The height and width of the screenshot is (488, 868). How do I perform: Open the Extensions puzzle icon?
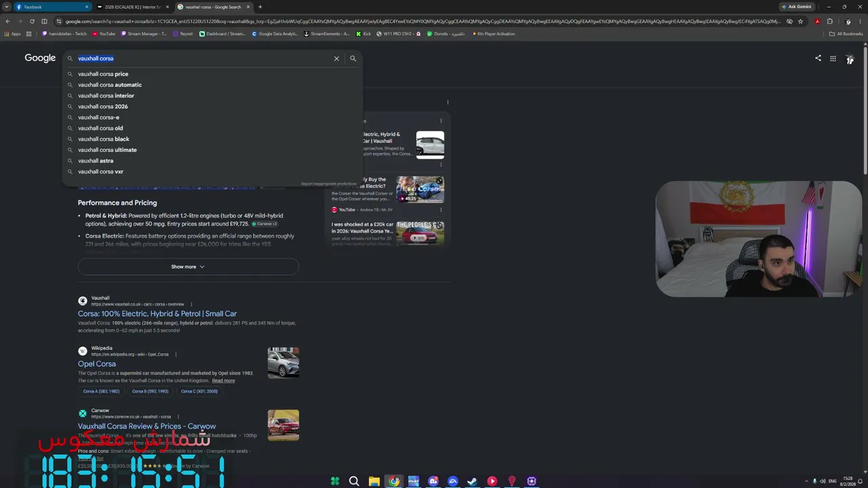pos(829,21)
